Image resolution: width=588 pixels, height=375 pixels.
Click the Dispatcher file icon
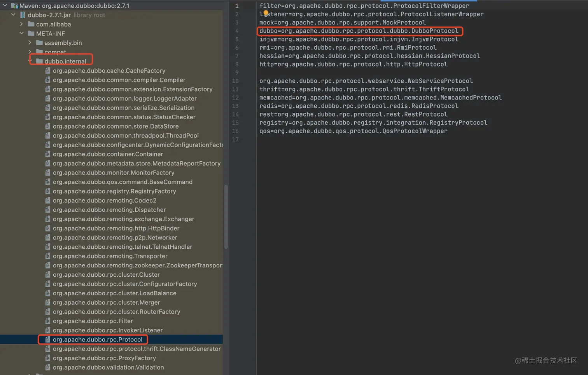pyautogui.click(x=48, y=209)
